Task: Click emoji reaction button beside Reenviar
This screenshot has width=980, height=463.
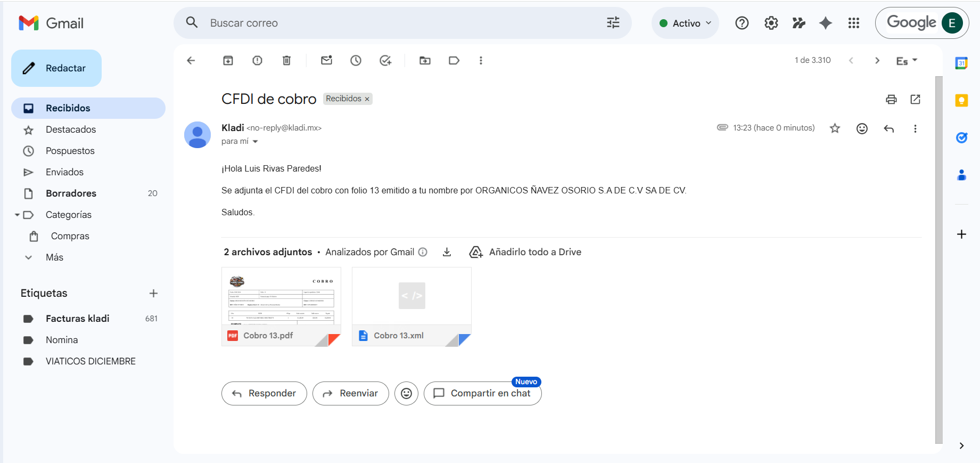Action: coord(406,393)
